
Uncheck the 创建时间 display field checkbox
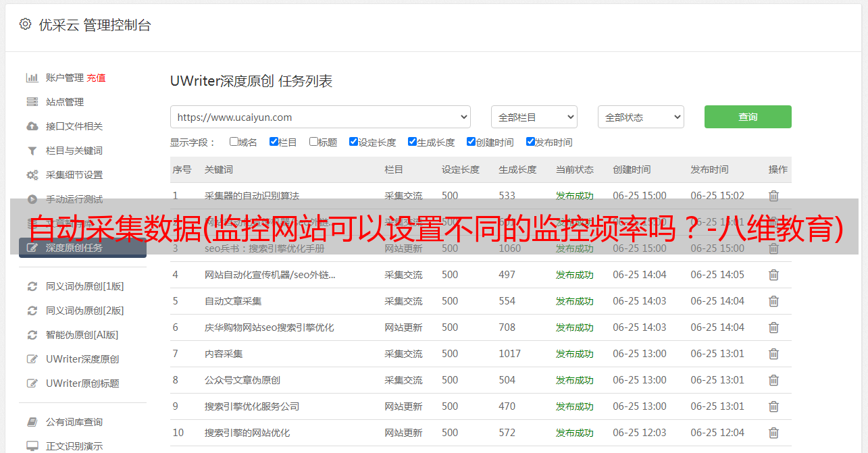471,142
